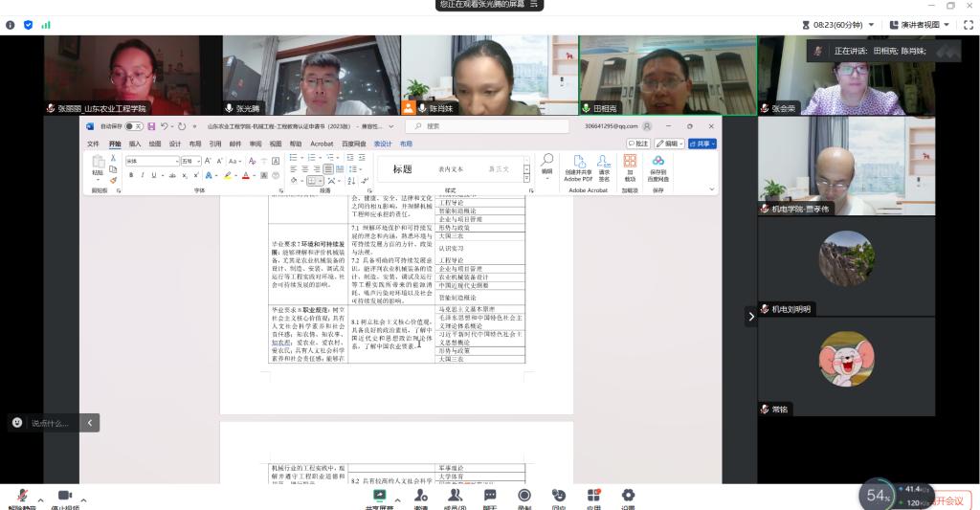Click the Adobe PDF create and share icon
The width and height of the screenshot is (980, 510).
click(x=578, y=166)
